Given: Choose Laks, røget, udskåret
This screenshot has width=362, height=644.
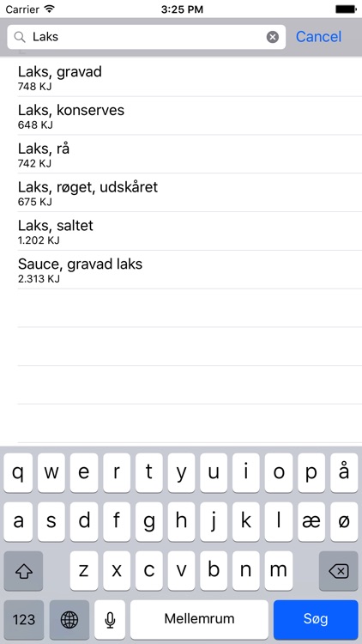Looking at the screenshot, I should tap(190, 192).
